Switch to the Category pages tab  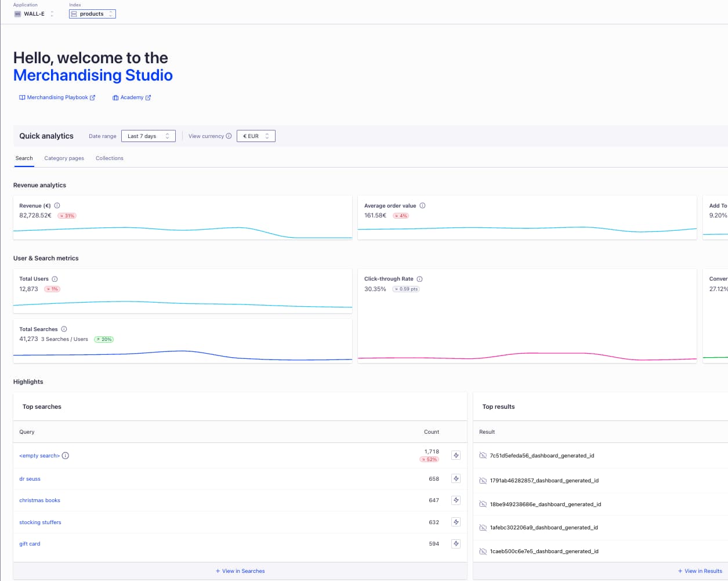[64, 158]
